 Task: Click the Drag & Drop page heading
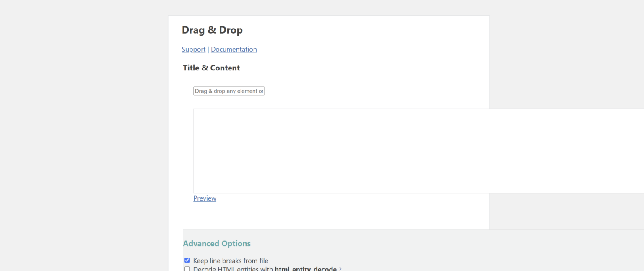[x=212, y=30]
